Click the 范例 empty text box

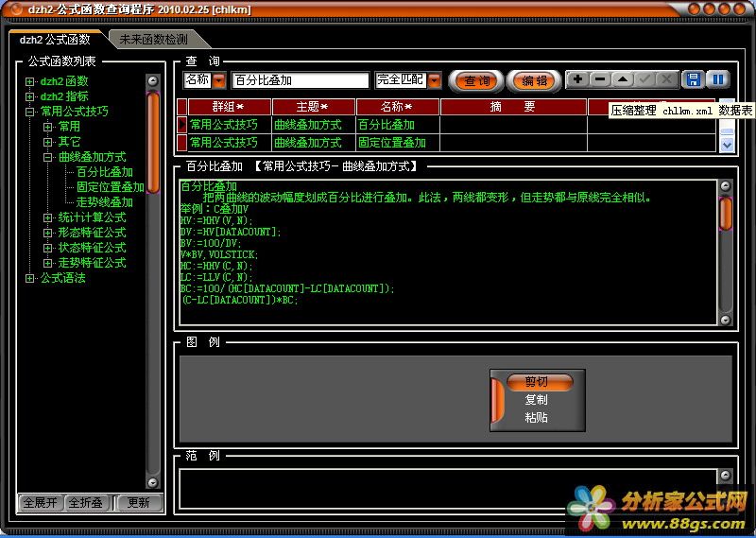(x=448, y=488)
